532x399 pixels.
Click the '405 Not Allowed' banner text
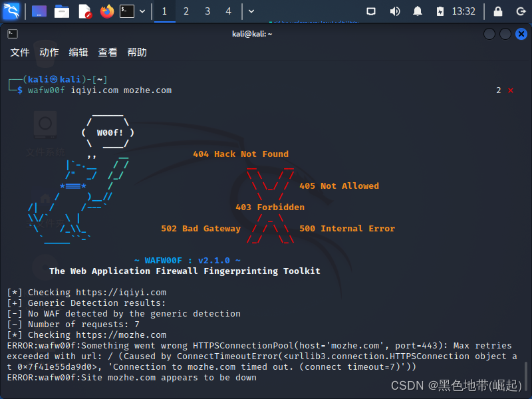click(x=339, y=186)
